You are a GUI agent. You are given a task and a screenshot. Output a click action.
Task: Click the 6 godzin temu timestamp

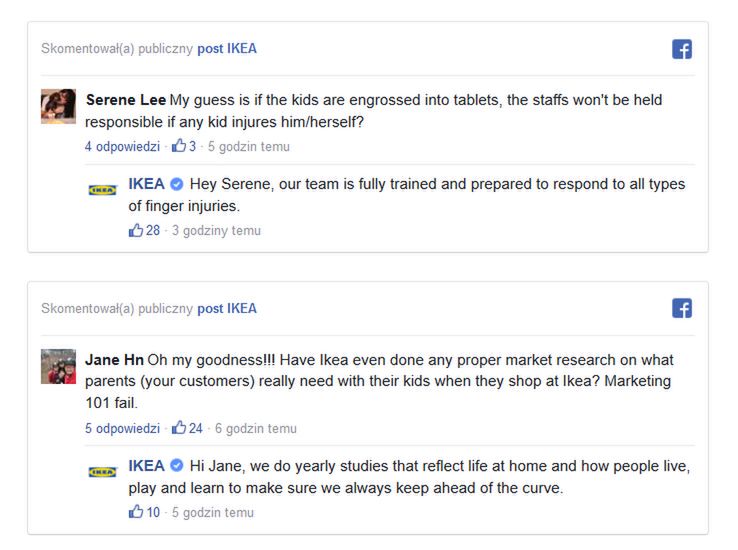coord(256,429)
